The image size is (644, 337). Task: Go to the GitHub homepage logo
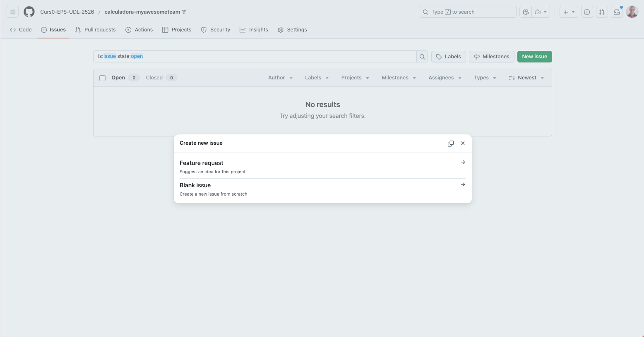click(29, 12)
